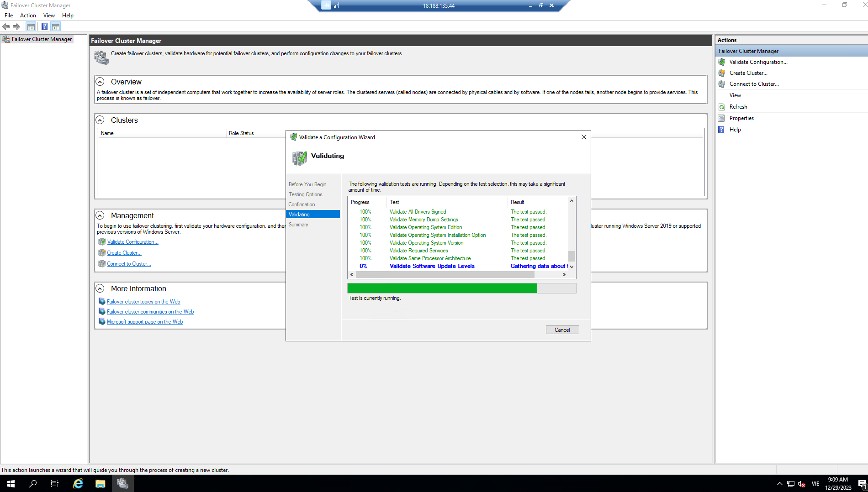Cancel the validation wizard
This screenshot has width=868, height=492.
coord(562,330)
